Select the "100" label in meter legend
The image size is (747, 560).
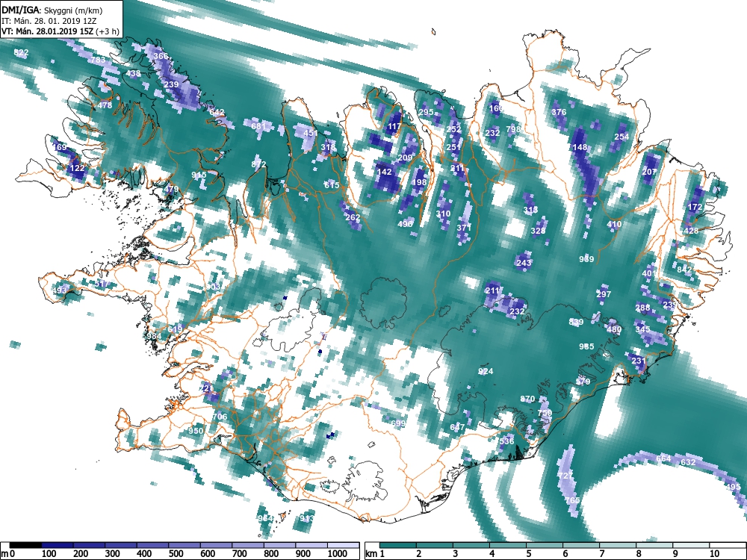click(x=49, y=554)
